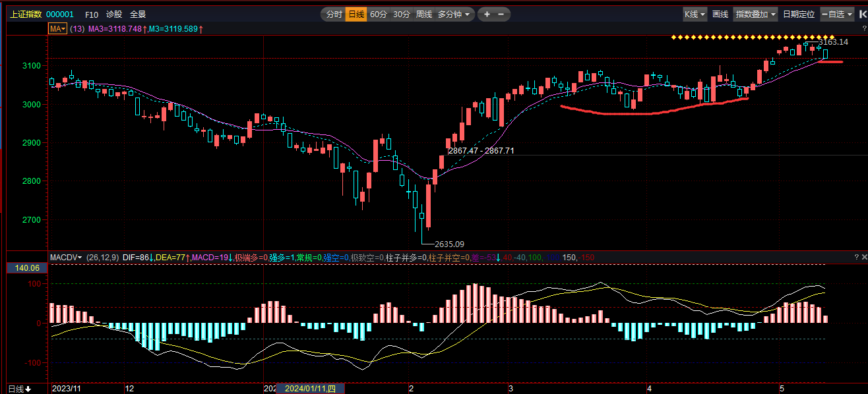The height and width of the screenshot is (394, 868).
Task: Click the high price label 3163.14
Action: tap(835, 42)
